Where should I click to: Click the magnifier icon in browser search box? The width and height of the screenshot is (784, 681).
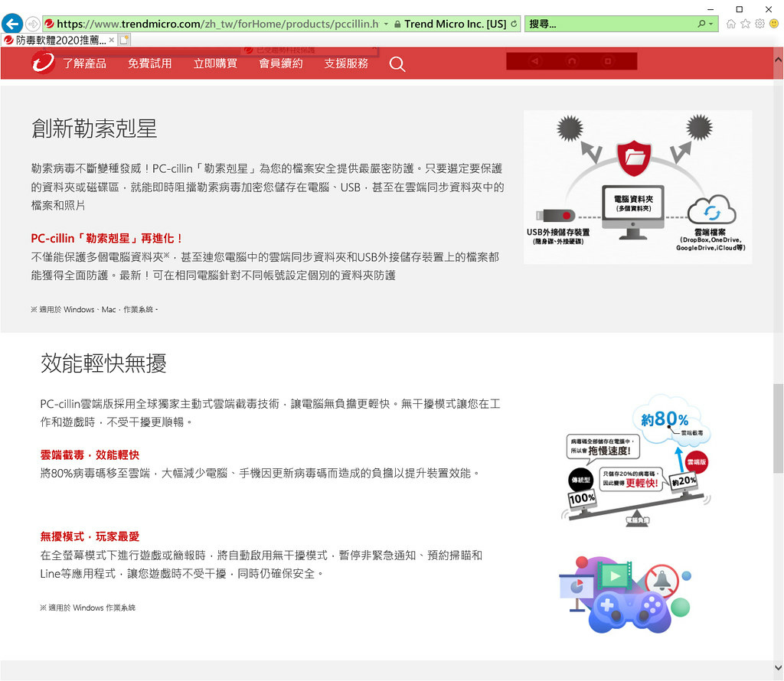701,24
